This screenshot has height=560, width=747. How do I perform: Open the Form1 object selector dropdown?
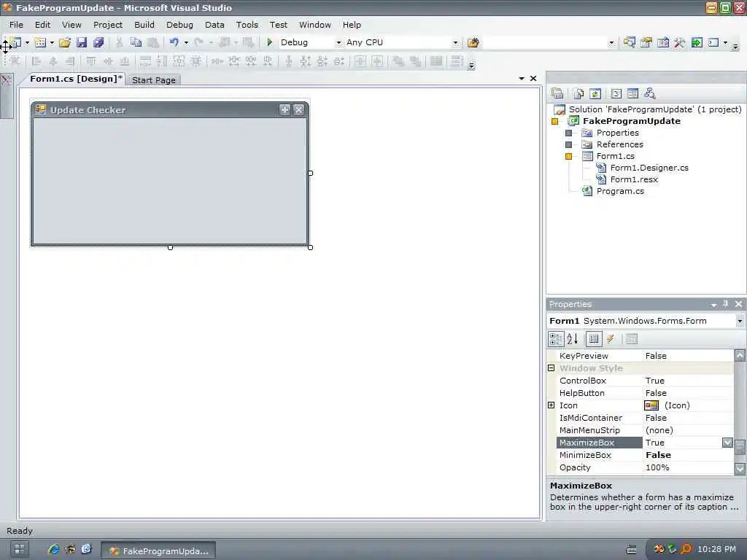click(x=740, y=321)
